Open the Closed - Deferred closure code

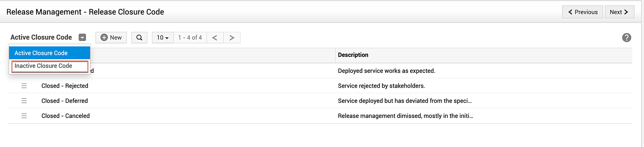click(65, 101)
